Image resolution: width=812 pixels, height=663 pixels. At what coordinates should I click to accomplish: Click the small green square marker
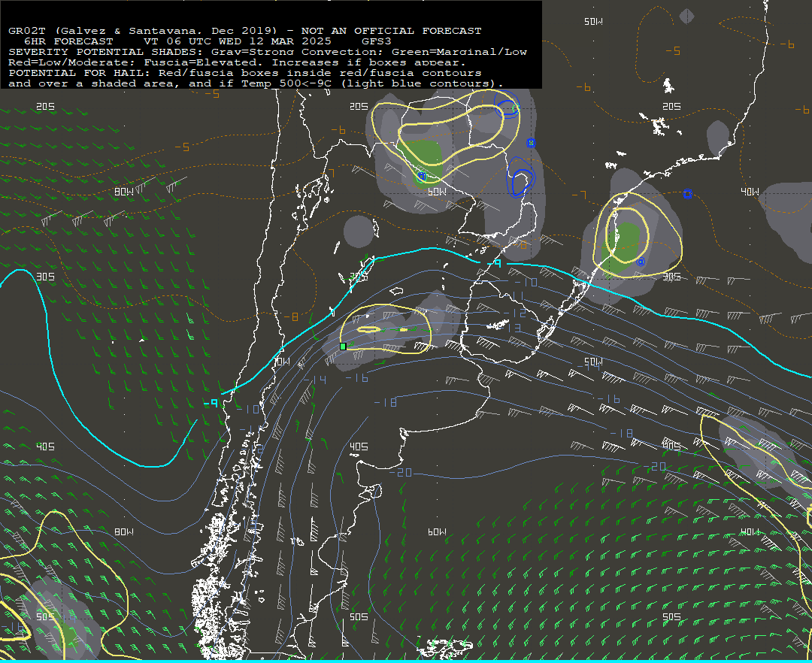343,347
